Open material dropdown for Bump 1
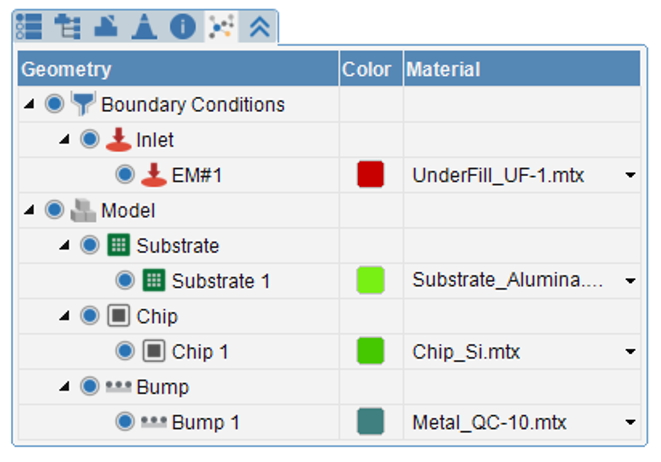This screenshot has width=661, height=462. pos(630,422)
